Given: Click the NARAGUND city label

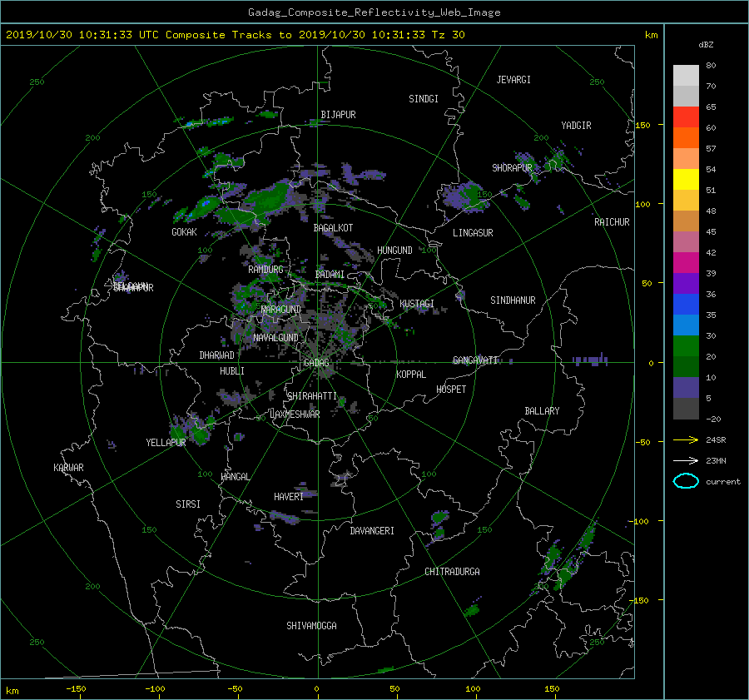Looking at the screenshot, I should coord(281,310).
